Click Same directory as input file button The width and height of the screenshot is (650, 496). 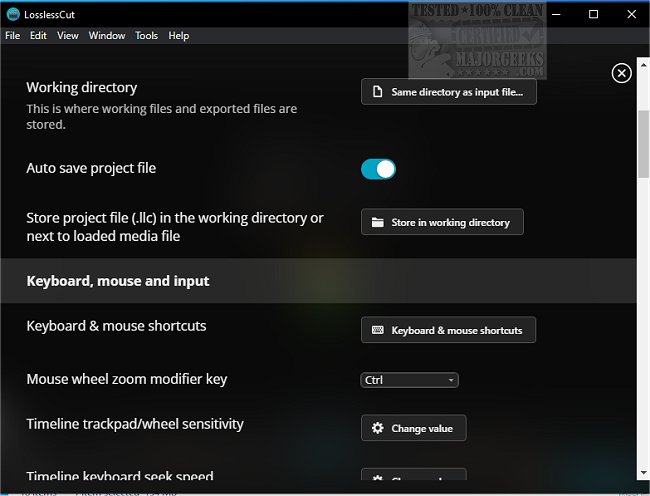coord(449,92)
